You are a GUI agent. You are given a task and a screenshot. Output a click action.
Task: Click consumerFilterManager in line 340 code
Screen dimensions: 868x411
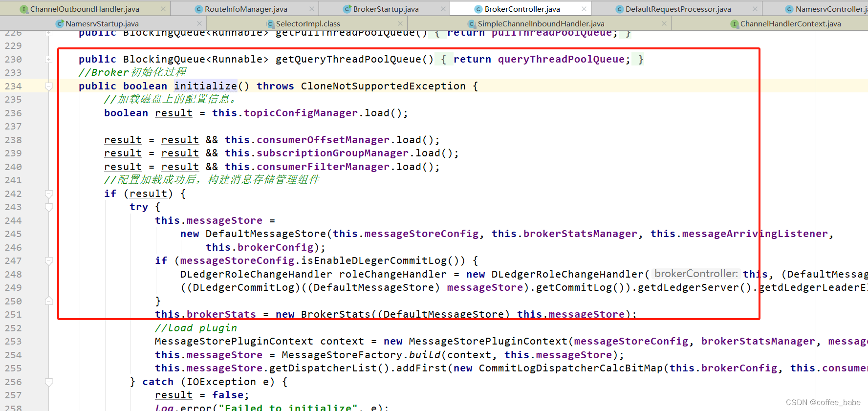click(323, 167)
